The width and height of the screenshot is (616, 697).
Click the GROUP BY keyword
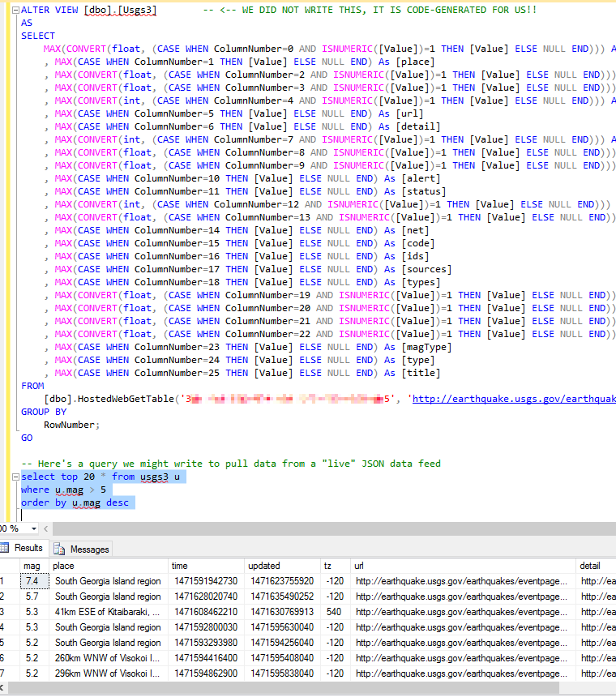pos(44,412)
